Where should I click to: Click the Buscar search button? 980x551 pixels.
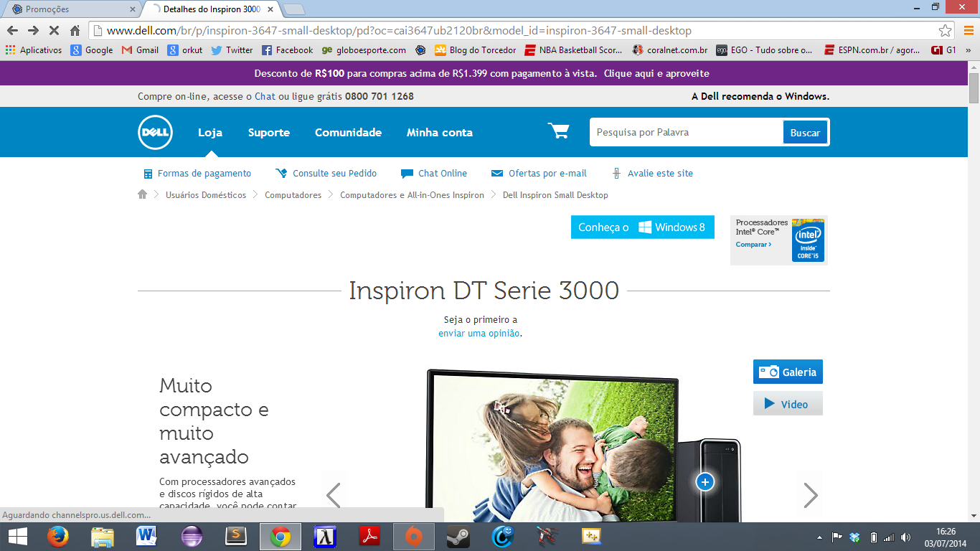tap(805, 132)
